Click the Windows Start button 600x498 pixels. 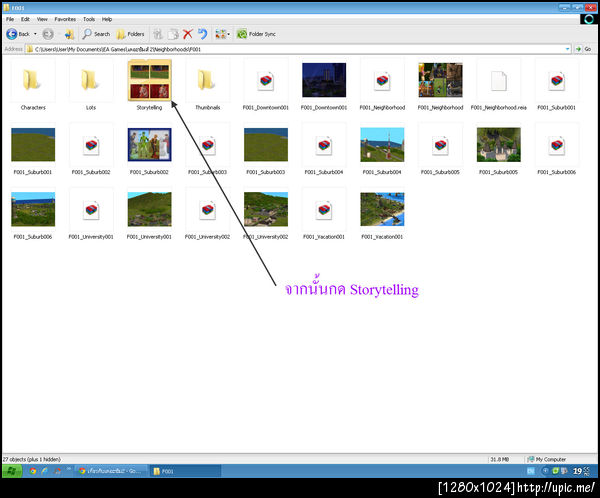coord(12,471)
